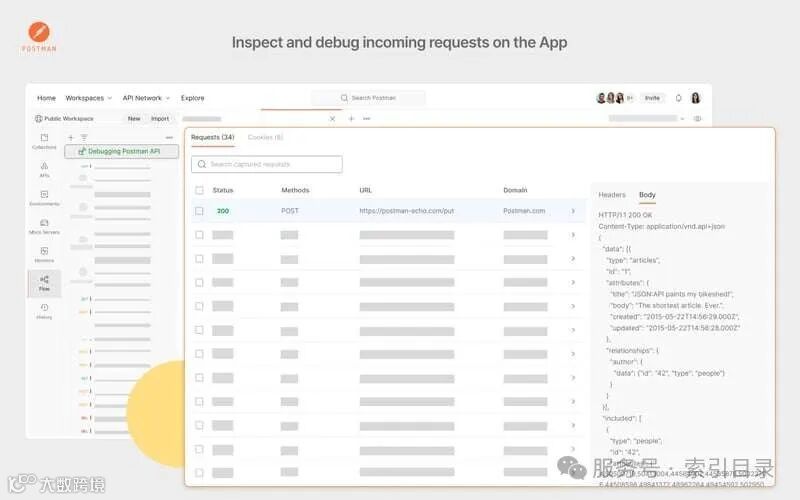Click the "relationships" JSON line

click(633, 351)
